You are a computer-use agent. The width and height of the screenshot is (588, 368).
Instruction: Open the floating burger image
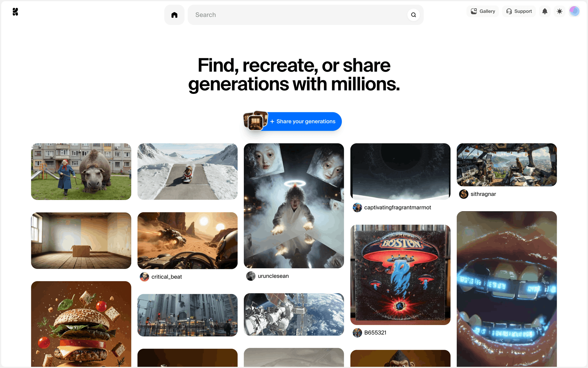click(x=81, y=324)
